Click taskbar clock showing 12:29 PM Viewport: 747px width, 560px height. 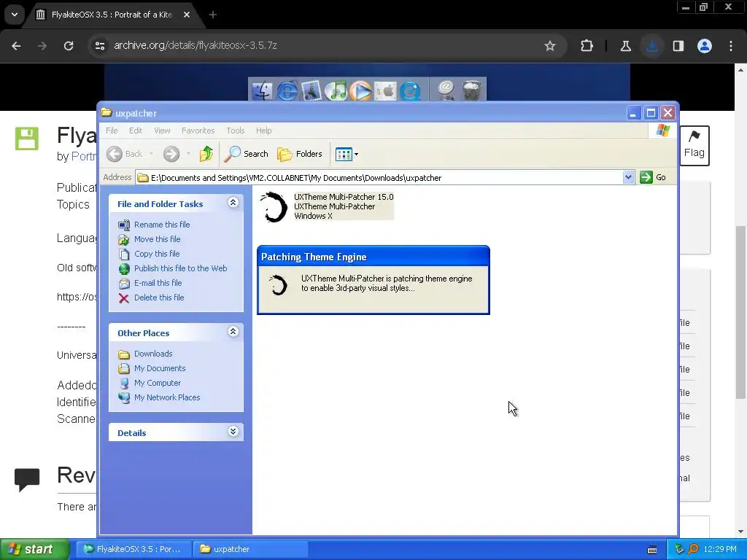[x=720, y=549]
